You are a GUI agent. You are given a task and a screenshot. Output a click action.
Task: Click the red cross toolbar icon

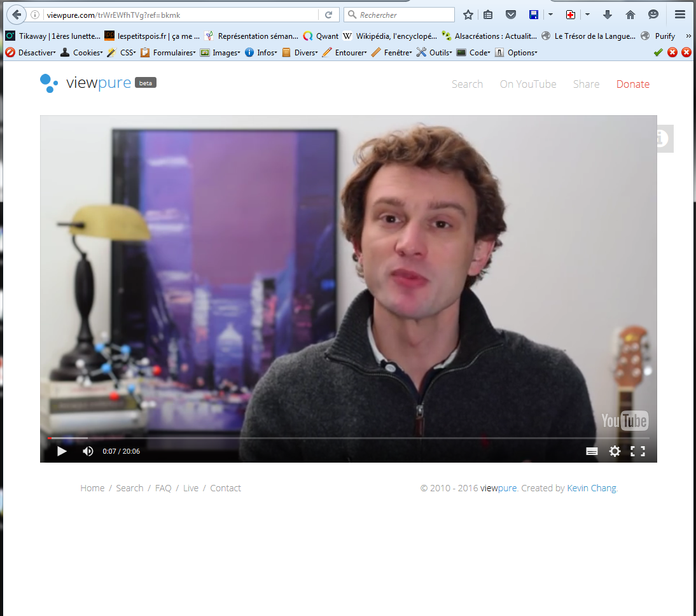click(x=571, y=15)
